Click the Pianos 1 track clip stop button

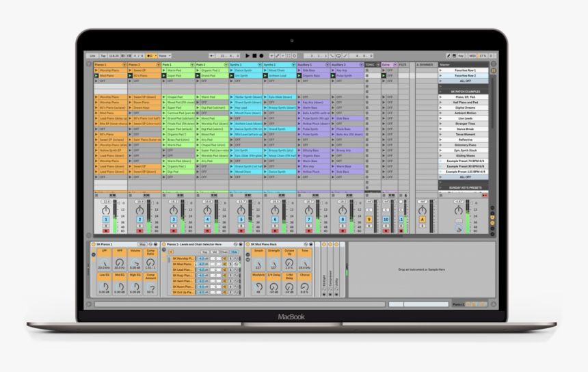(x=96, y=196)
